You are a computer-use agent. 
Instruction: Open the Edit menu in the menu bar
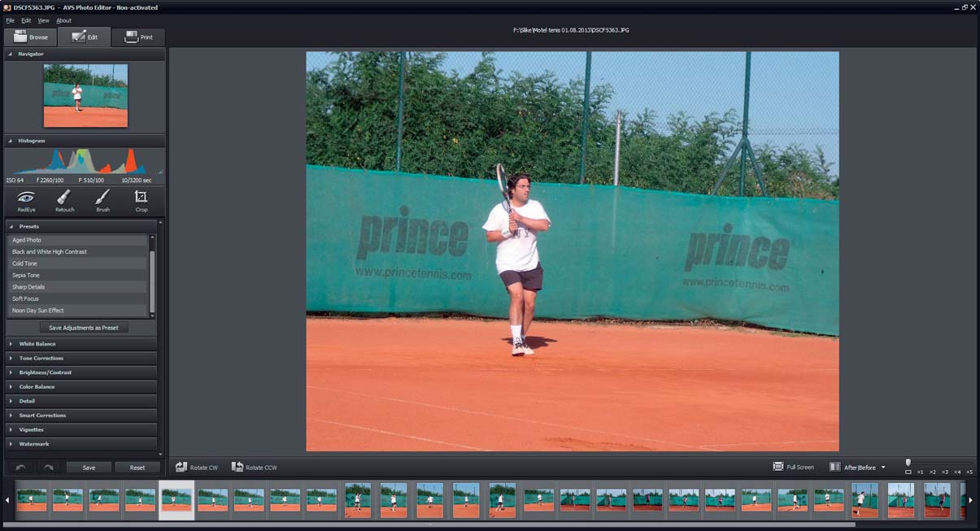(26, 20)
